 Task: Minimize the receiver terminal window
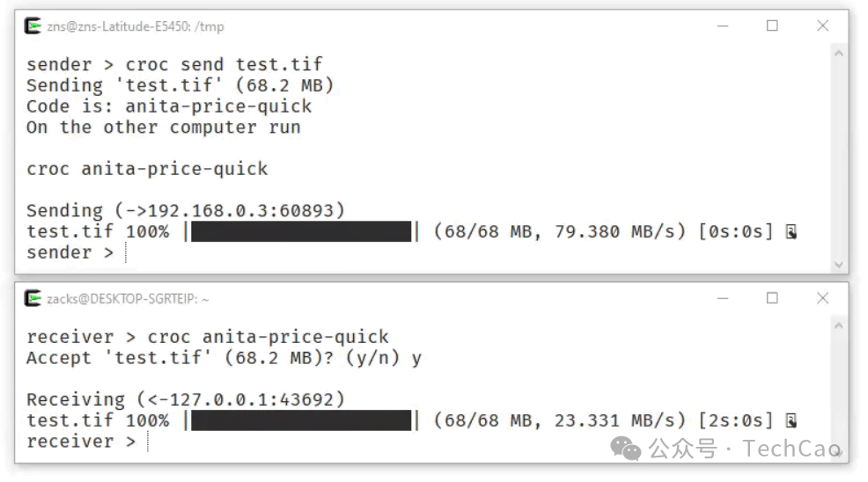pyautogui.click(x=722, y=299)
